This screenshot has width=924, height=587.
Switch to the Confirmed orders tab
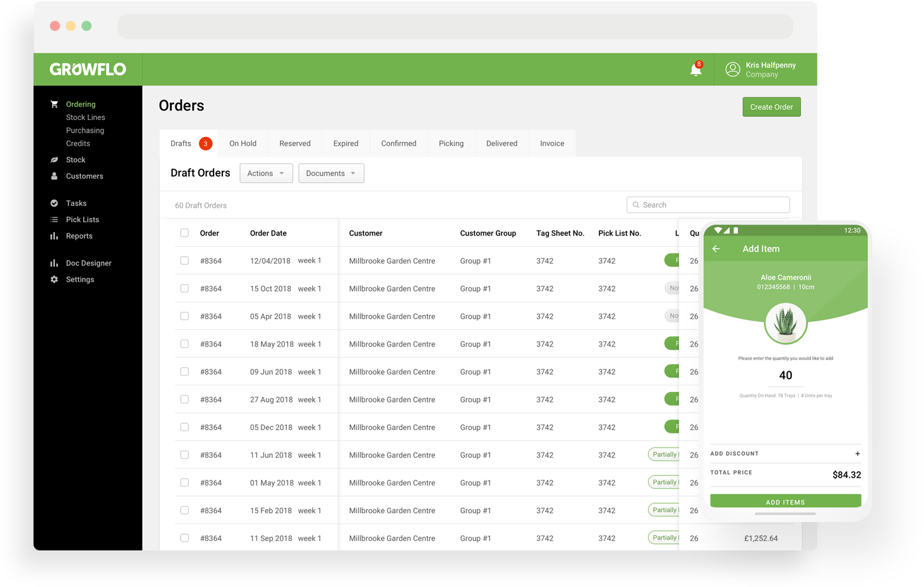(398, 143)
